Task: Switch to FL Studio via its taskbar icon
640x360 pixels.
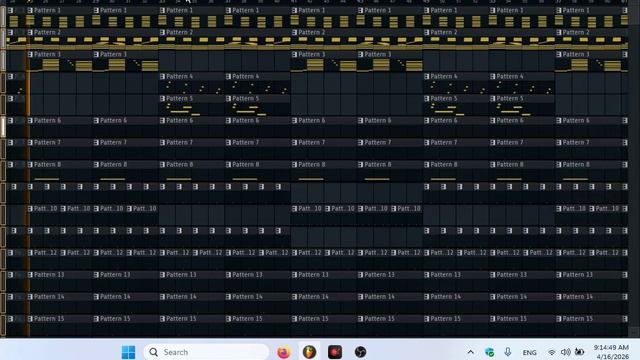Action: click(x=309, y=352)
